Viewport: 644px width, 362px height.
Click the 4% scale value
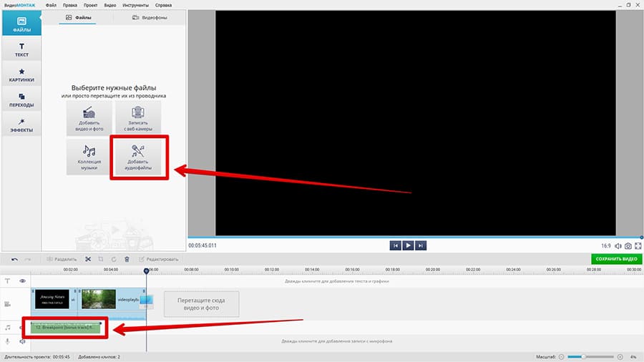point(633,357)
